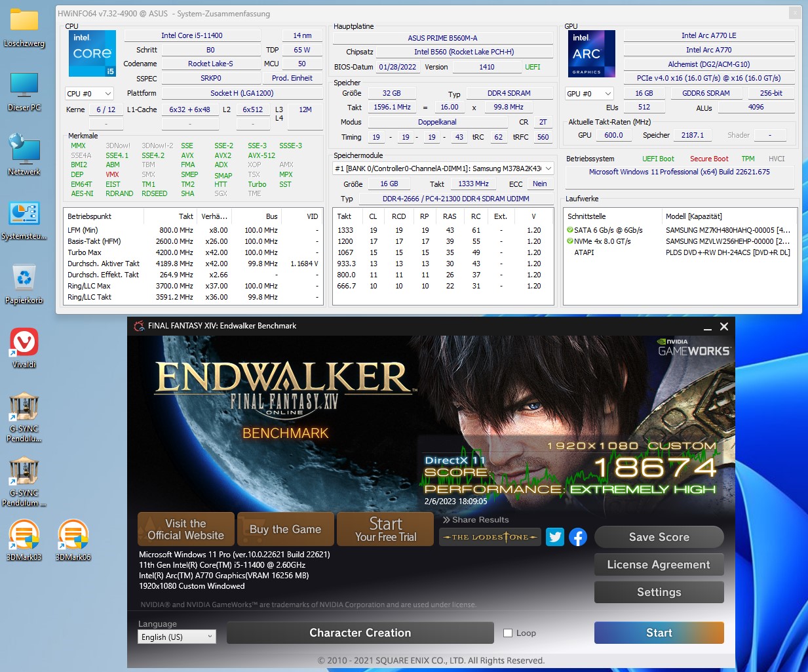The height and width of the screenshot is (672, 808).
Task: Click the orange Start benchmark button
Action: point(659,633)
